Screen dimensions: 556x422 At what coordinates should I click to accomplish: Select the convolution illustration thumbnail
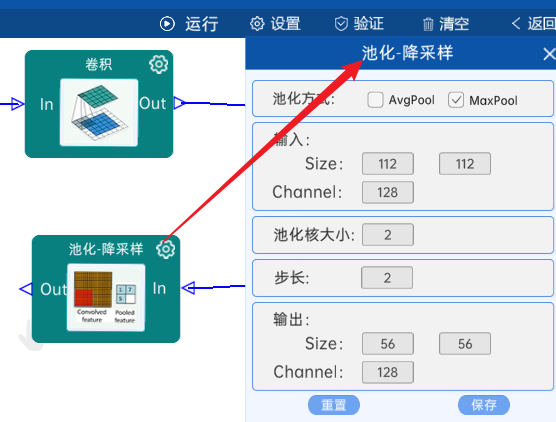pyautogui.click(x=99, y=112)
